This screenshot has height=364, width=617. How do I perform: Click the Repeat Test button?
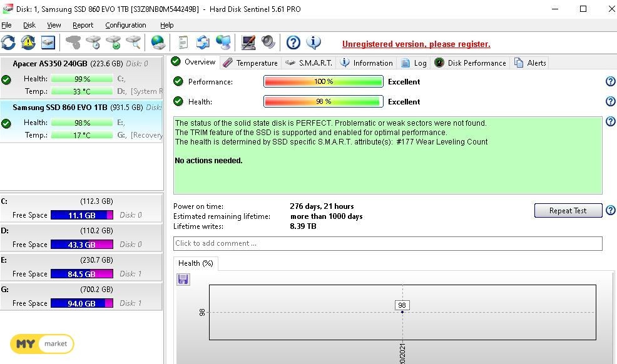point(568,210)
